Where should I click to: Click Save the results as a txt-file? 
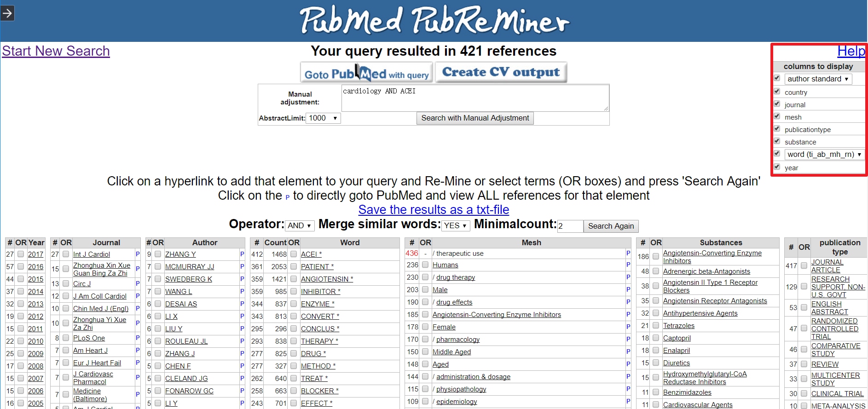[434, 210]
